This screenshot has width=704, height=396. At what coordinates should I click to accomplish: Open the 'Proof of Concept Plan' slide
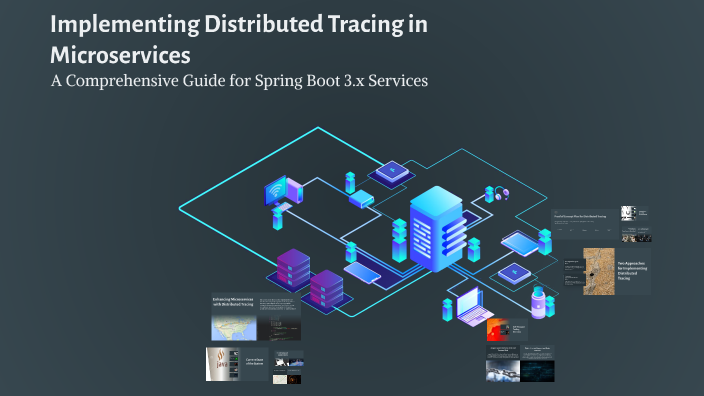point(584,224)
